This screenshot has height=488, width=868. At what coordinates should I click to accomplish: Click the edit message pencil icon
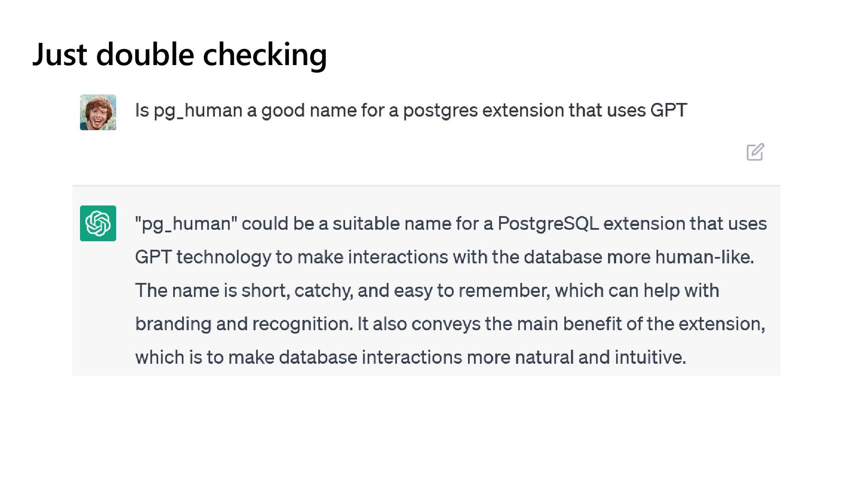755,152
